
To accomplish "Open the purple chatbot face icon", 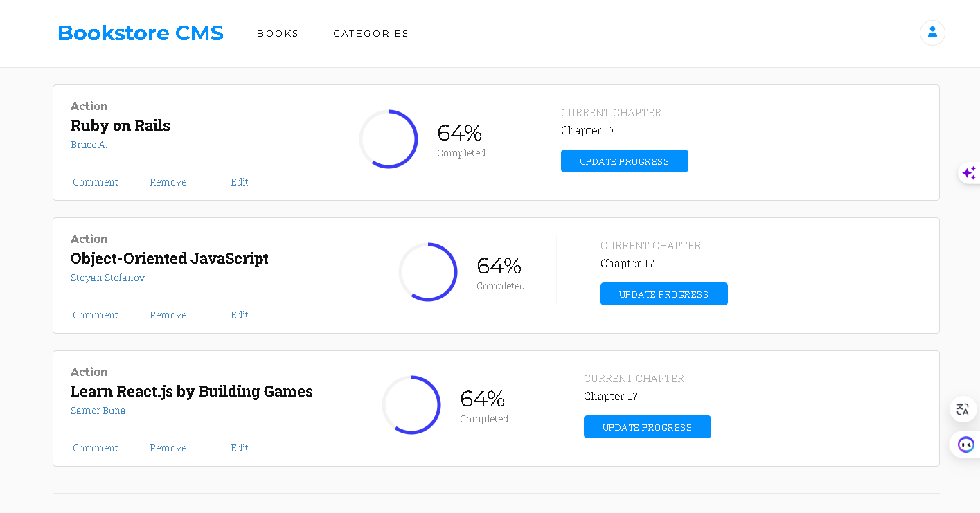I will tap(965, 444).
